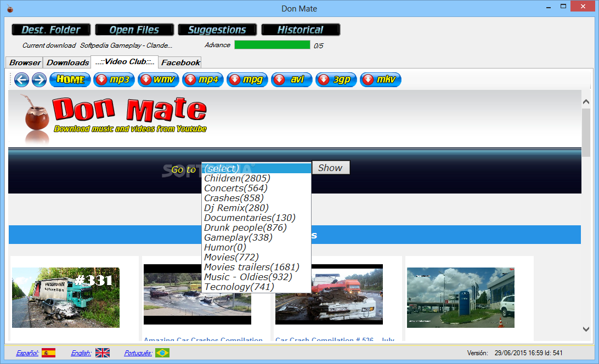Click the scrollbar down arrow
This screenshot has height=364, width=599.
click(x=586, y=329)
